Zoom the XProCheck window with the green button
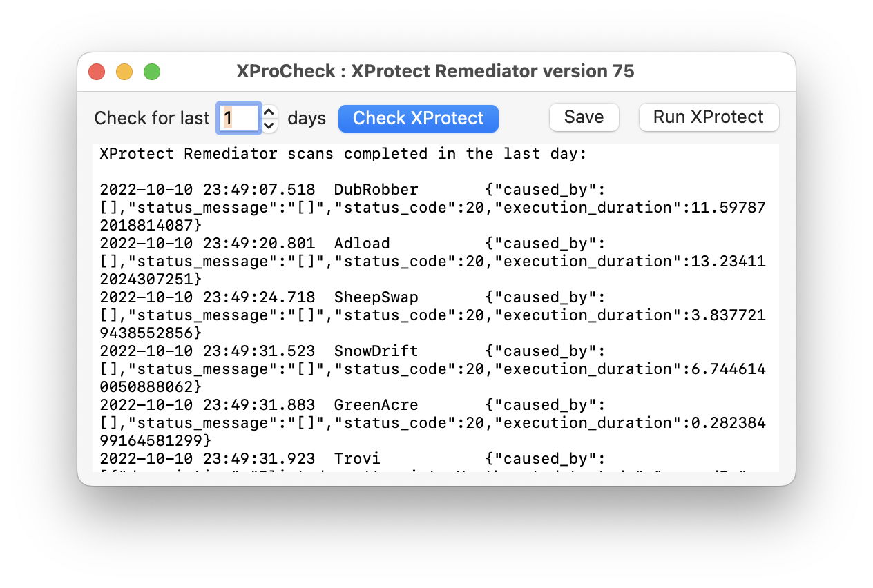The image size is (873, 588). (x=152, y=71)
